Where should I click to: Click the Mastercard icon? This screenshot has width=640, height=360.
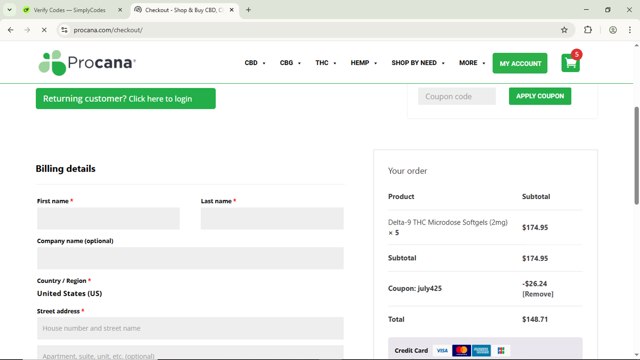tap(461, 351)
